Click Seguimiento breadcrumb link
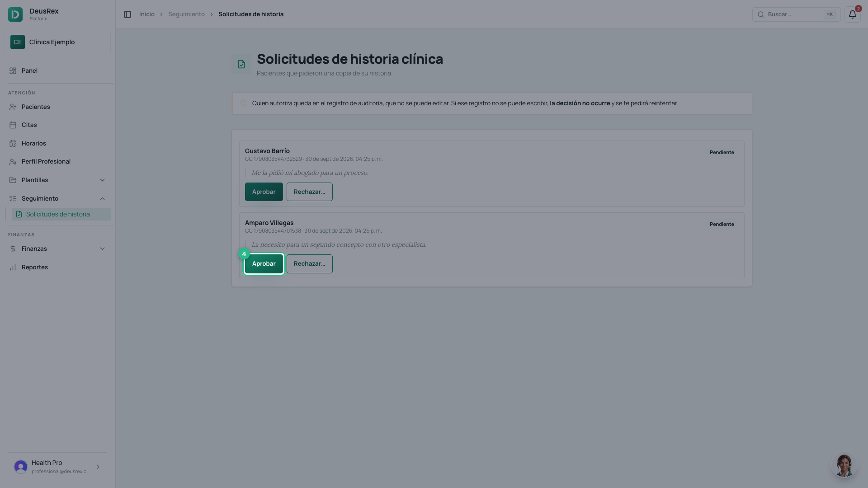This screenshot has width=868, height=488. tap(186, 14)
